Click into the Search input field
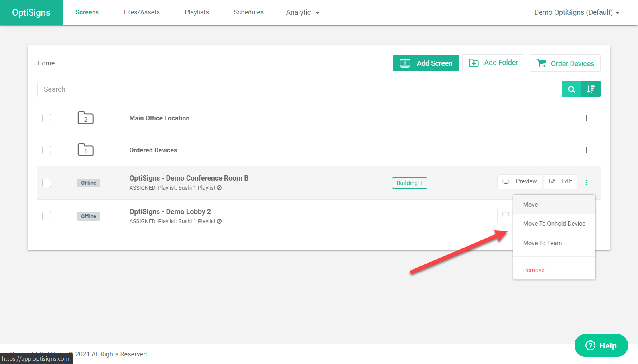This screenshot has width=638, height=364. click(x=299, y=89)
